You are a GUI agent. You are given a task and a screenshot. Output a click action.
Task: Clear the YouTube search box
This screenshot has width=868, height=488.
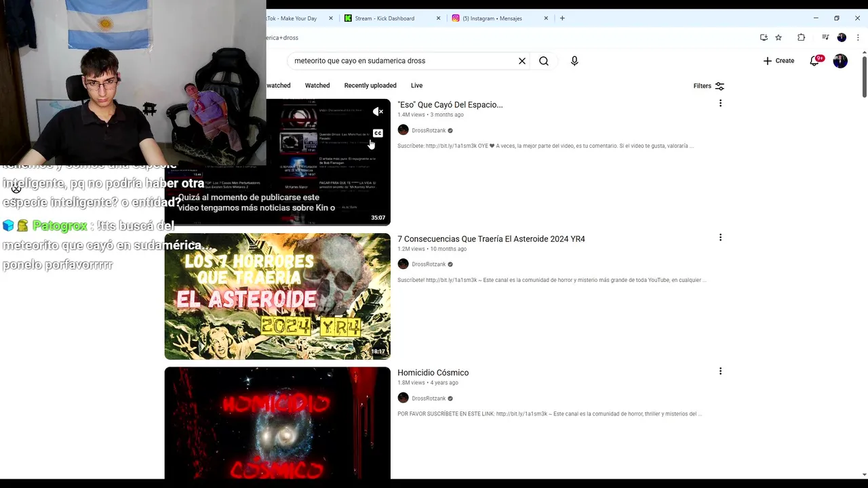pyautogui.click(x=522, y=61)
